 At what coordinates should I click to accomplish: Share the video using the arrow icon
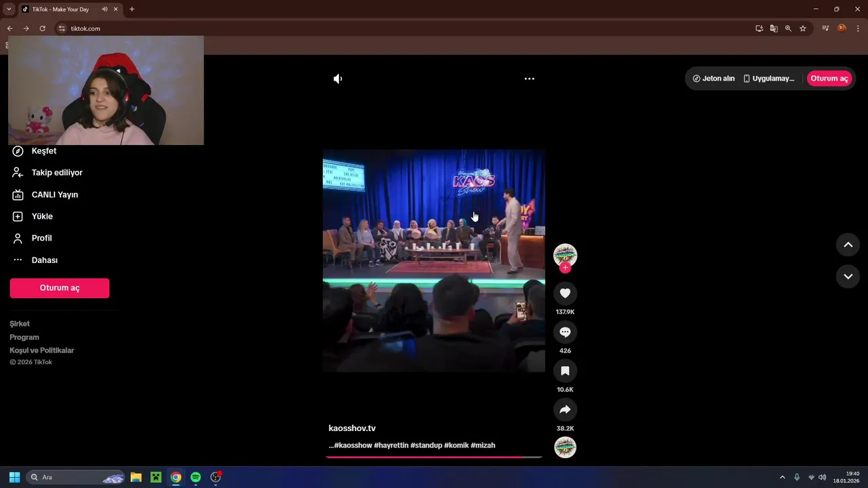tap(565, 409)
